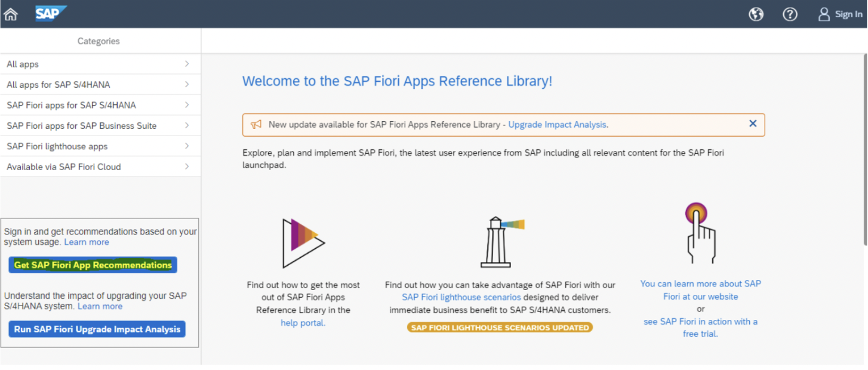This screenshot has width=868, height=370.
Task: Run SAP Fiori Upgrade Impact Analysis
Action: pyautogui.click(x=97, y=329)
